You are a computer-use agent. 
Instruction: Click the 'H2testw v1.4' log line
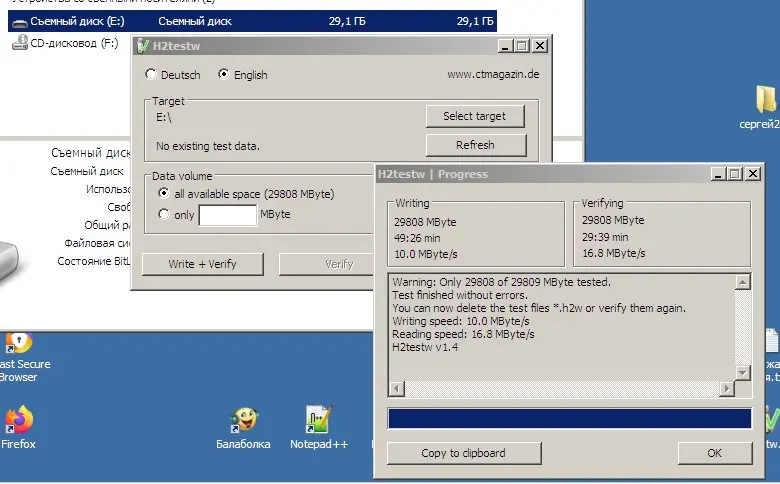[x=425, y=347]
